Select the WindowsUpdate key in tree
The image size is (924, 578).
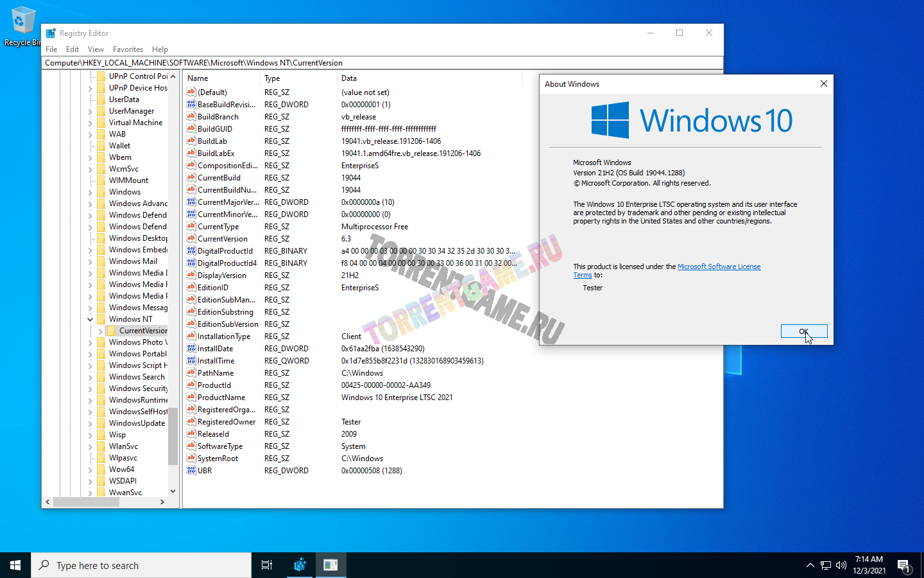click(x=137, y=423)
